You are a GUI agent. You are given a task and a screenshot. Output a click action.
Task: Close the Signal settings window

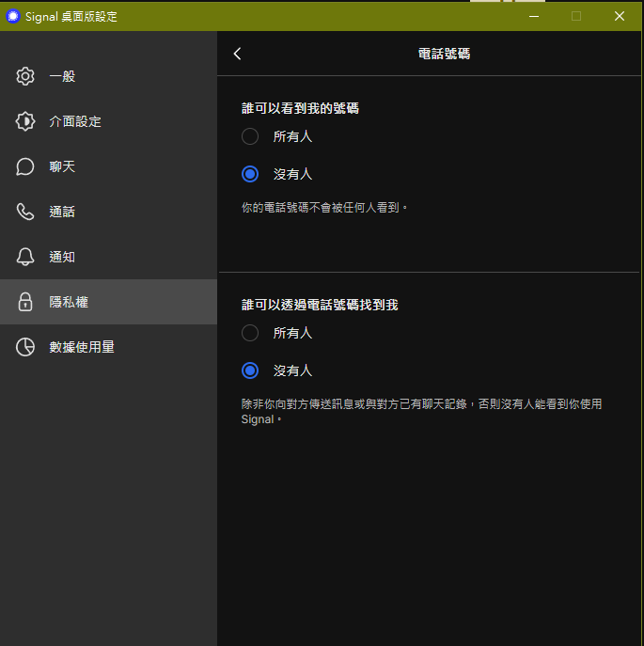coord(620,16)
